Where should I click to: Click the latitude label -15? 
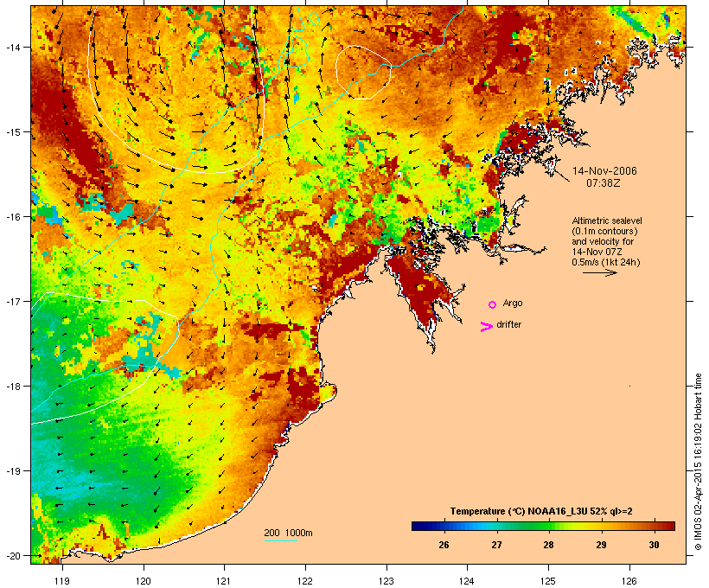[12, 132]
